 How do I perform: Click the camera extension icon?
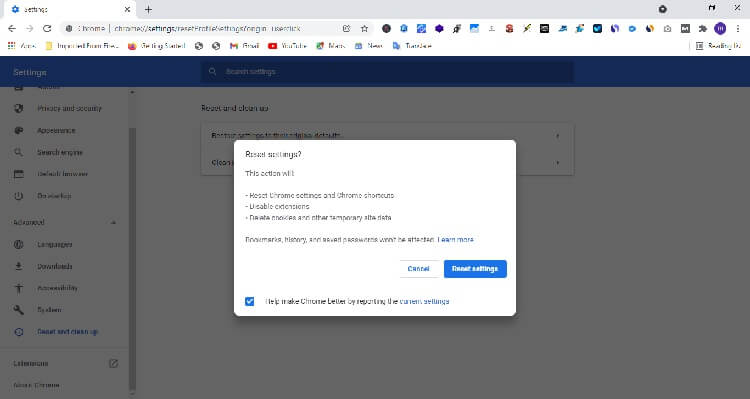tap(667, 29)
